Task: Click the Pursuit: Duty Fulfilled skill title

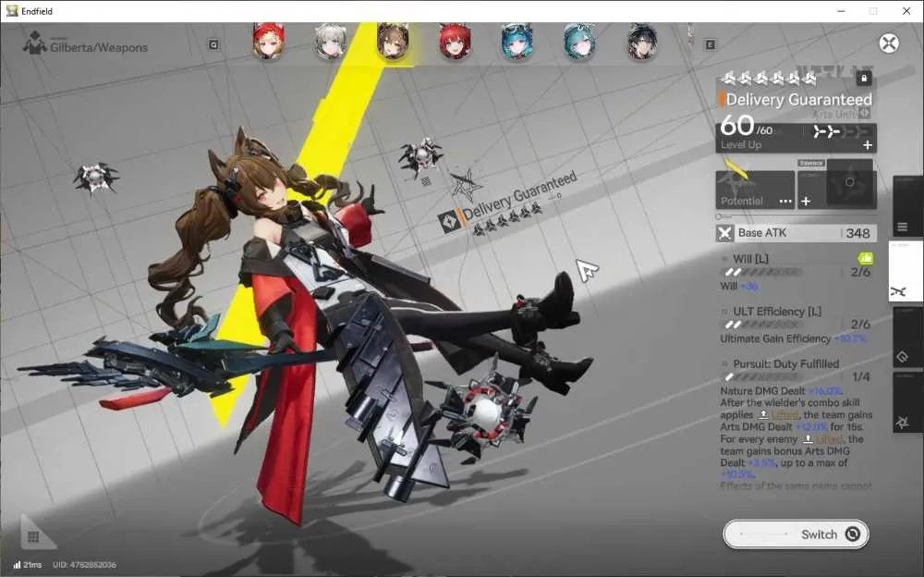Action: [786, 363]
